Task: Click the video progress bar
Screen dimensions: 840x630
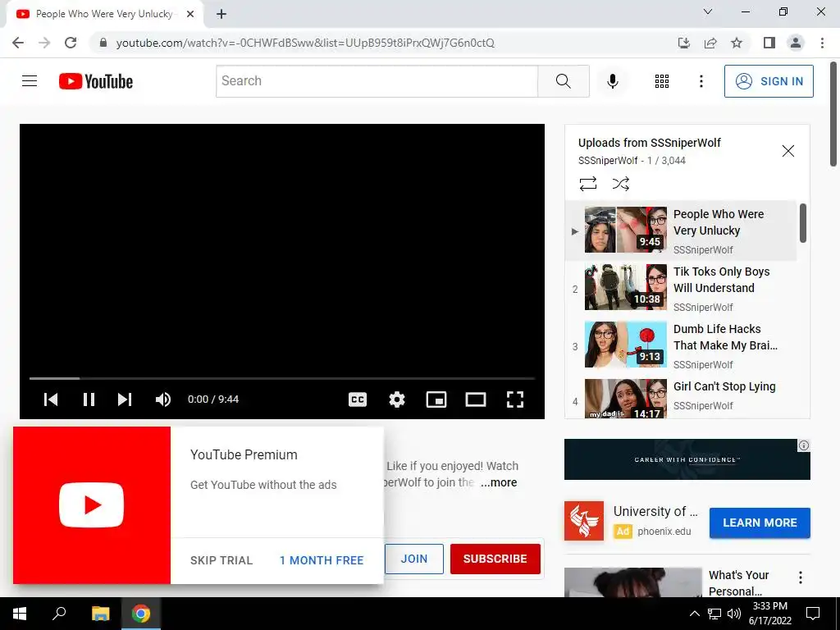Action: 282,378
